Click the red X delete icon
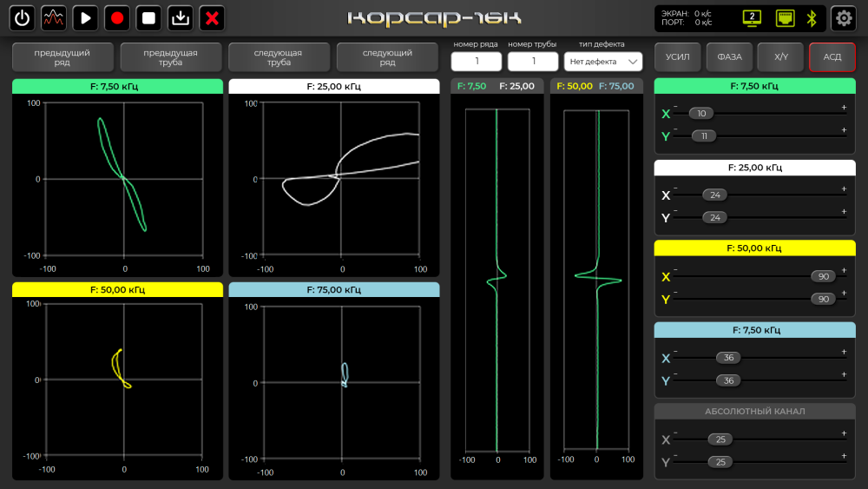 (211, 17)
